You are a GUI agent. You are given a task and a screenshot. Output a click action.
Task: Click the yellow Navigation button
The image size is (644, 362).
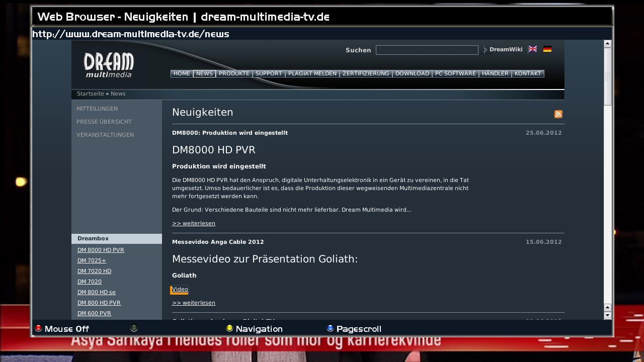click(x=254, y=329)
